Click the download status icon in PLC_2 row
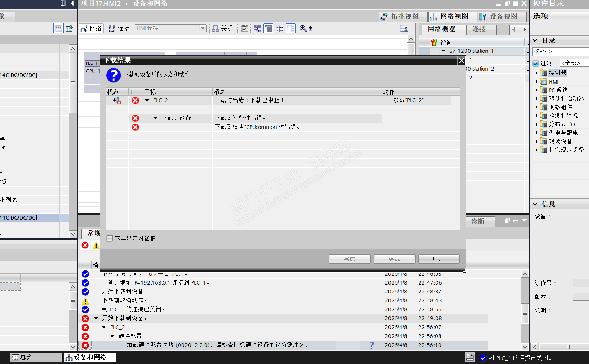The image size is (589, 364). [117, 100]
